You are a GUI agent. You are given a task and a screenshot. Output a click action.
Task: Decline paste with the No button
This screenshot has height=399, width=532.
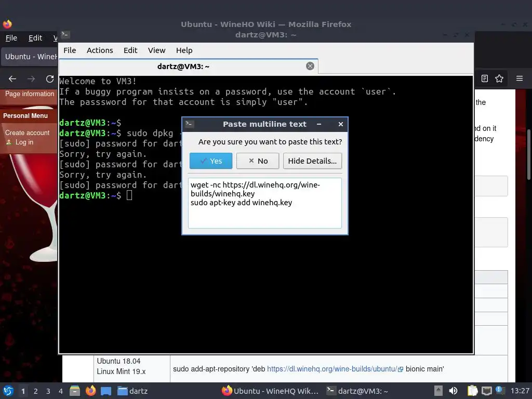tap(258, 161)
